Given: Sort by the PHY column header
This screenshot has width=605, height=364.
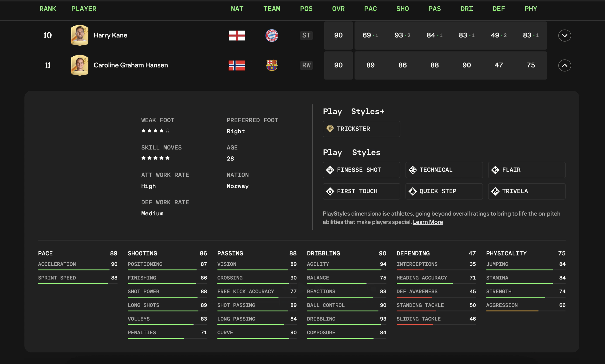Looking at the screenshot, I should [x=531, y=9].
